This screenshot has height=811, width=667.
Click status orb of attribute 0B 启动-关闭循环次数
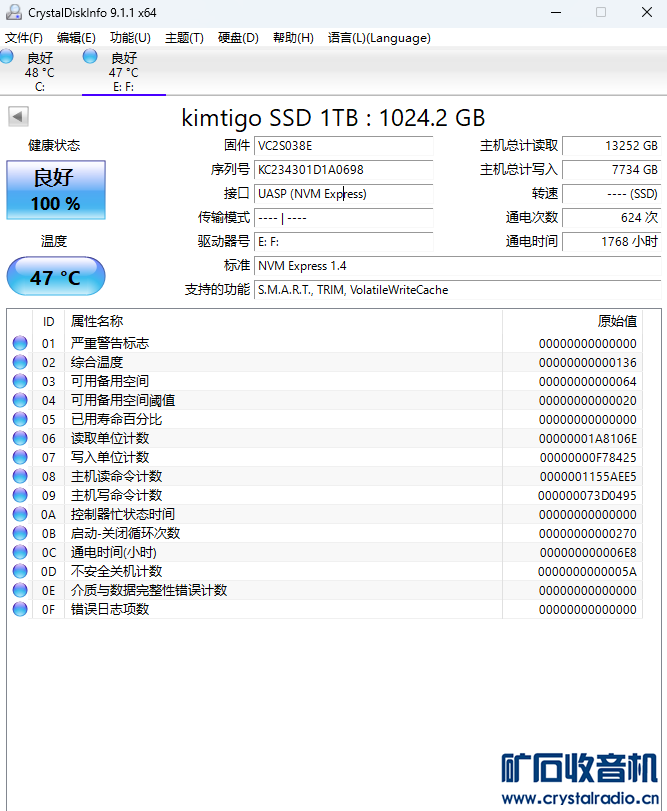coord(20,533)
